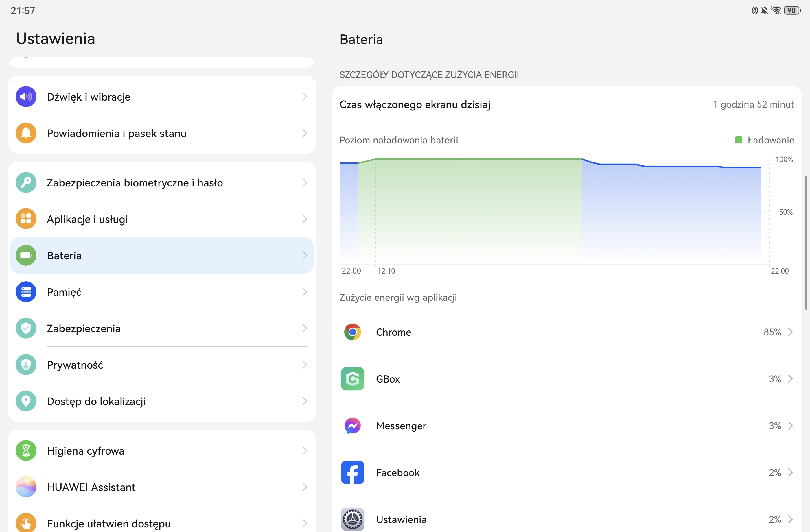Tap the Dźwięk i wibracje speaker icon
The image size is (810, 532).
click(x=26, y=97)
